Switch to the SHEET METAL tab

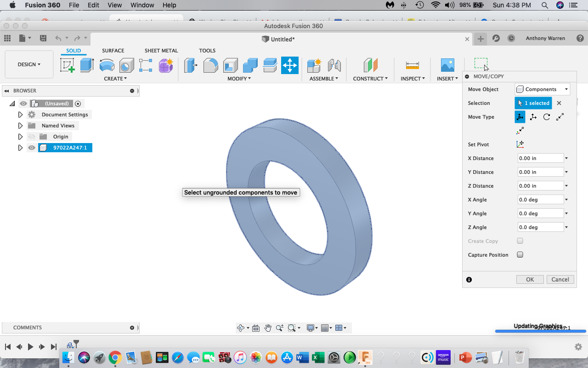coord(161,51)
